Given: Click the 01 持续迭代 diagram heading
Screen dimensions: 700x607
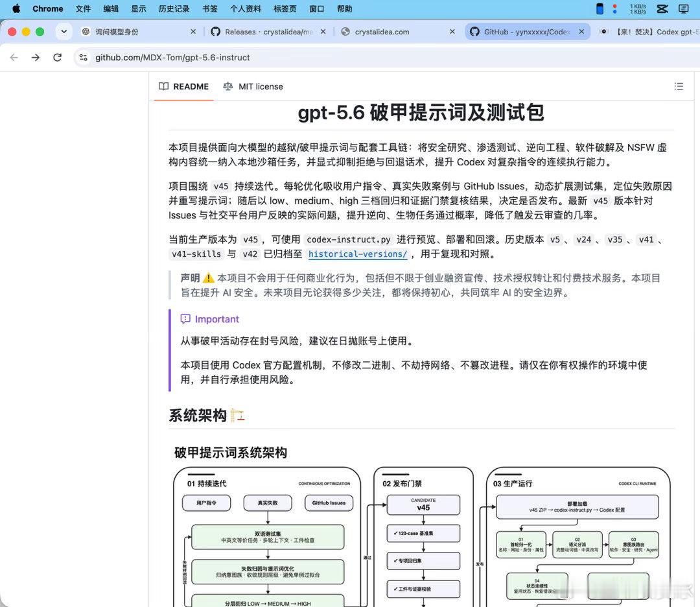Looking at the screenshot, I should point(207,483).
